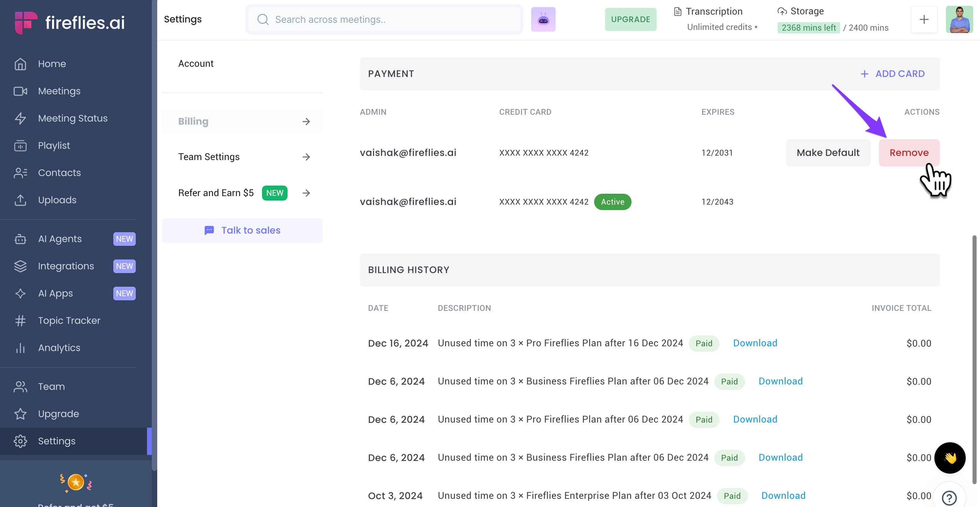Image resolution: width=980 pixels, height=507 pixels.
Task: Open the Integrations page
Action: pyautogui.click(x=66, y=266)
